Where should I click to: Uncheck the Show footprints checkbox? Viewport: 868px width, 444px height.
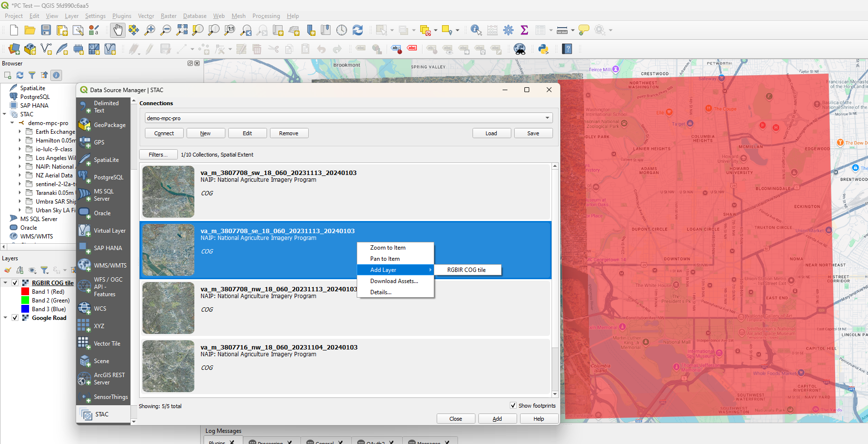[x=513, y=406]
